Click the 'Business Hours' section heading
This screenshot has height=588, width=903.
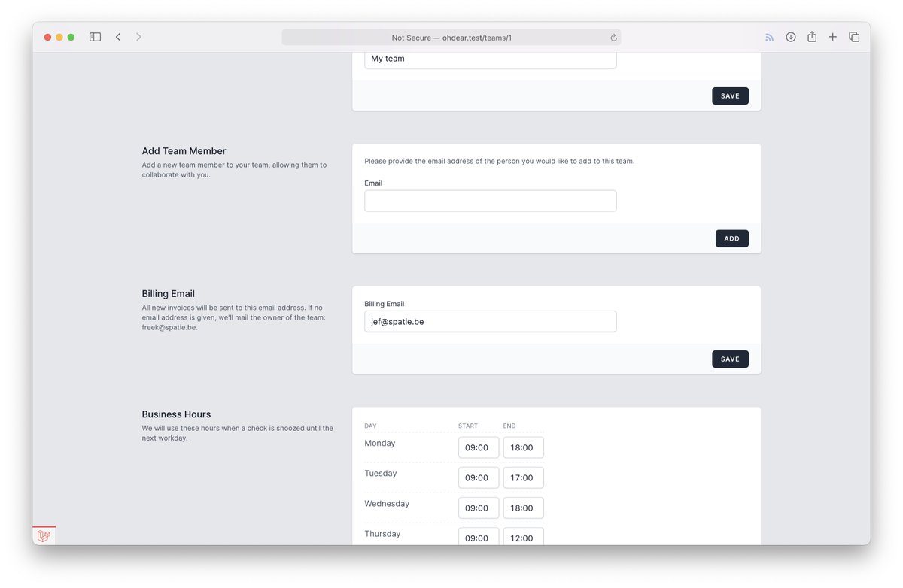[176, 414]
